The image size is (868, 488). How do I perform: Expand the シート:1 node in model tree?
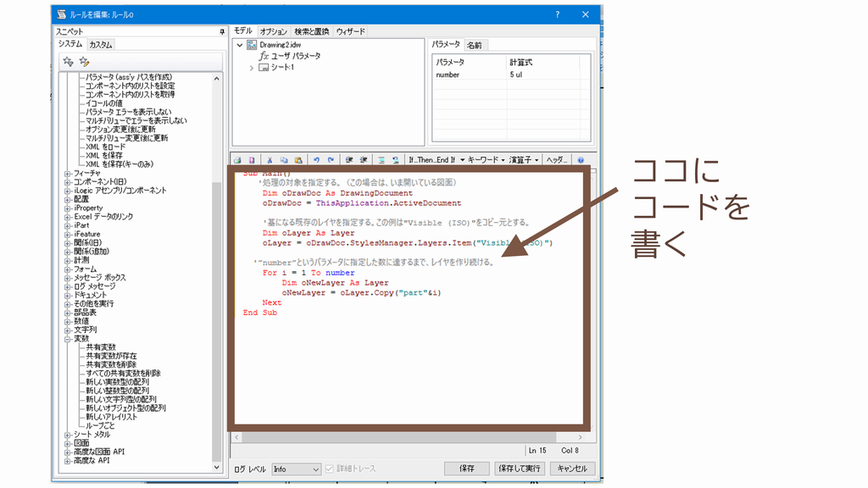252,68
